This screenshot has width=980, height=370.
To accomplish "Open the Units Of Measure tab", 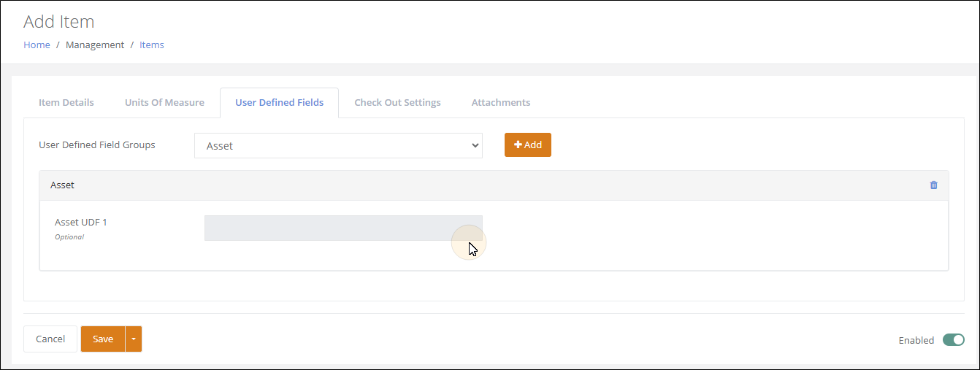I will (x=164, y=102).
